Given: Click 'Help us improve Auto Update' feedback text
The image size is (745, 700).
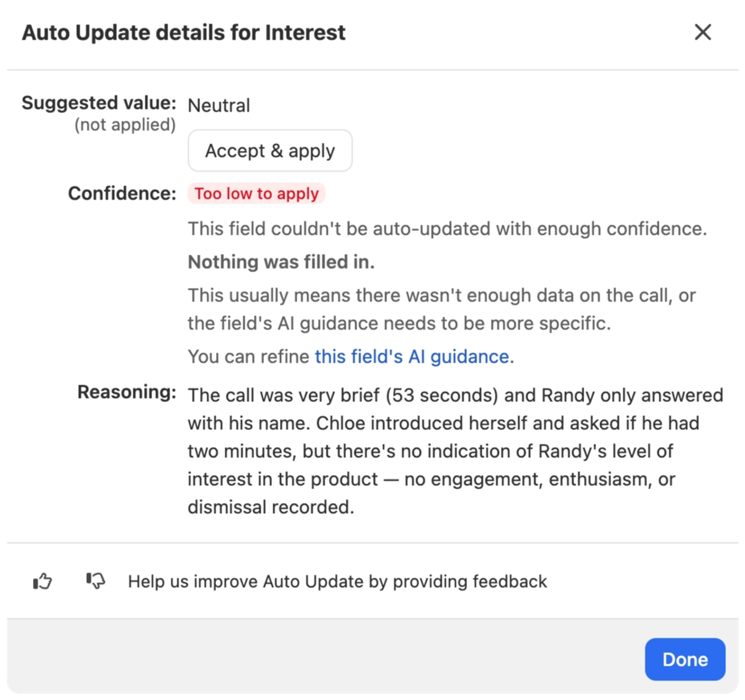Looking at the screenshot, I should (337, 581).
